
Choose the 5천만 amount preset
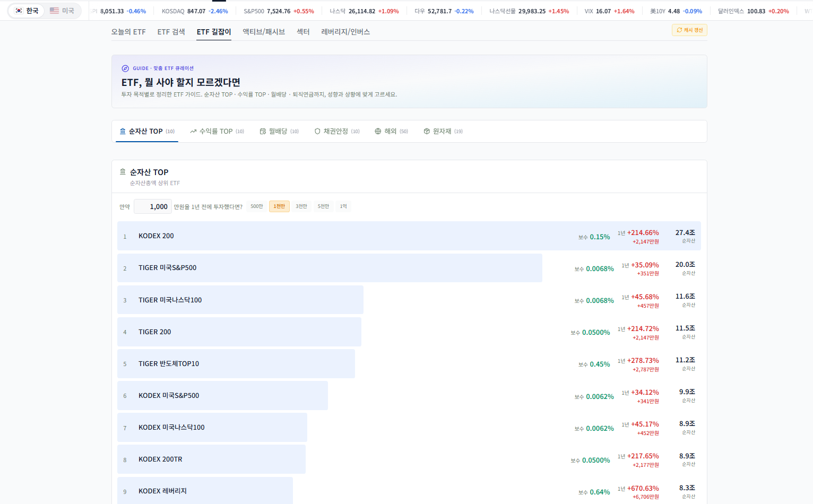click(x=323, y=206)
